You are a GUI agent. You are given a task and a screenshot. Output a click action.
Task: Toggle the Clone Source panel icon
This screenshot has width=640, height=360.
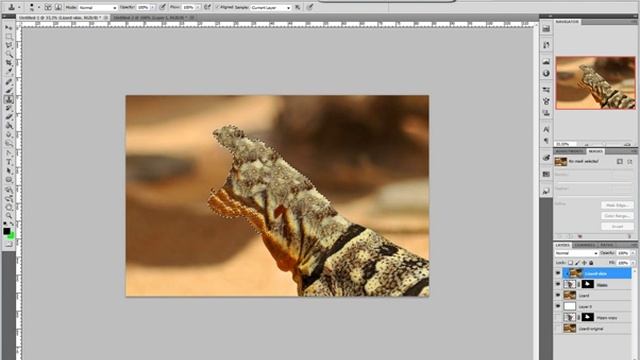coord(58,7)
